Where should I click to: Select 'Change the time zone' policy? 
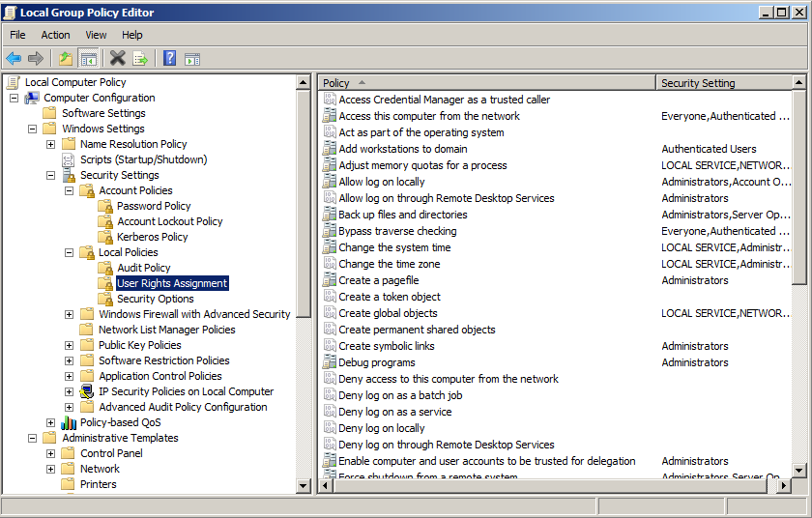[390, 264]
